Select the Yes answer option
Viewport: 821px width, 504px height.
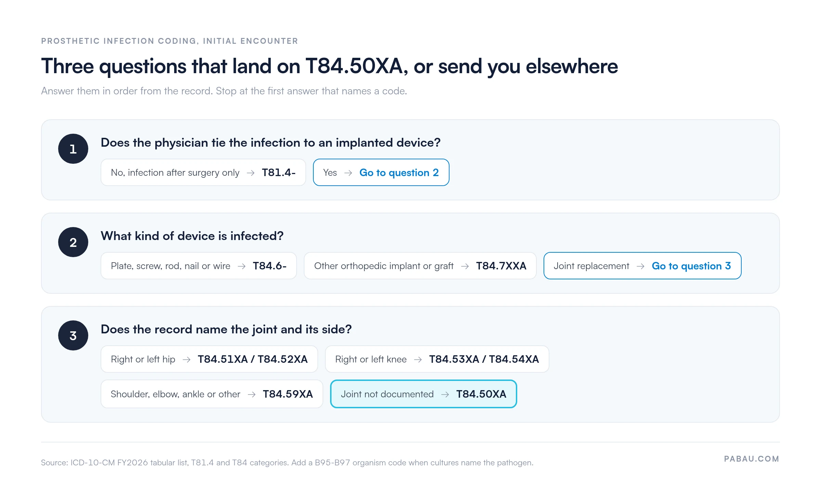coord(381,172)
